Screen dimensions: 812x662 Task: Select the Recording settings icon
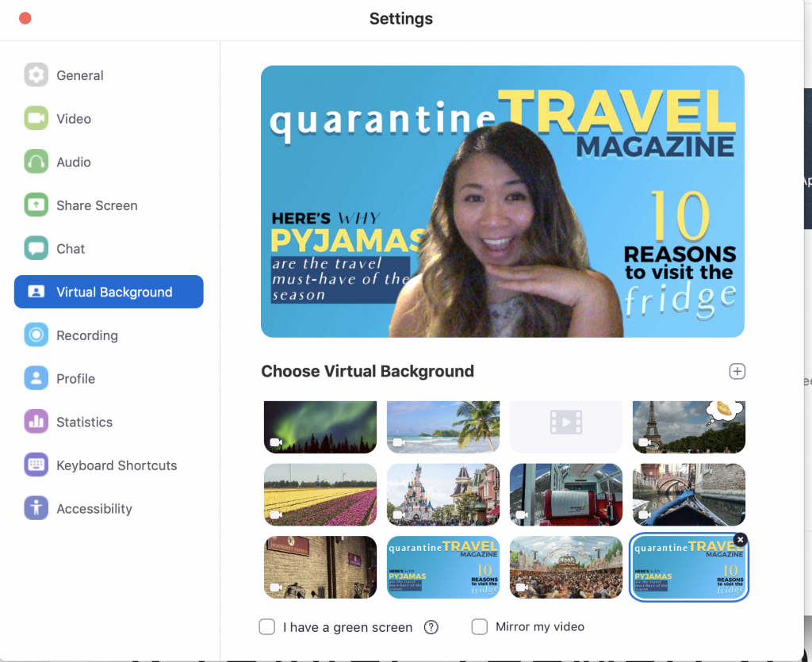[36, 335]
